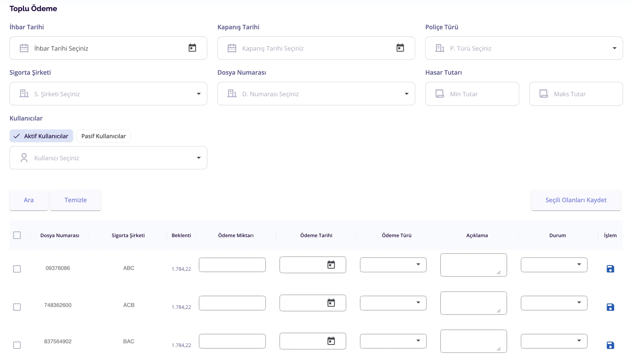This screenshot has height=364, width=633.
Task: Click the Min Tutar input field
Action: pyautogui.click(x=472, y=94)
